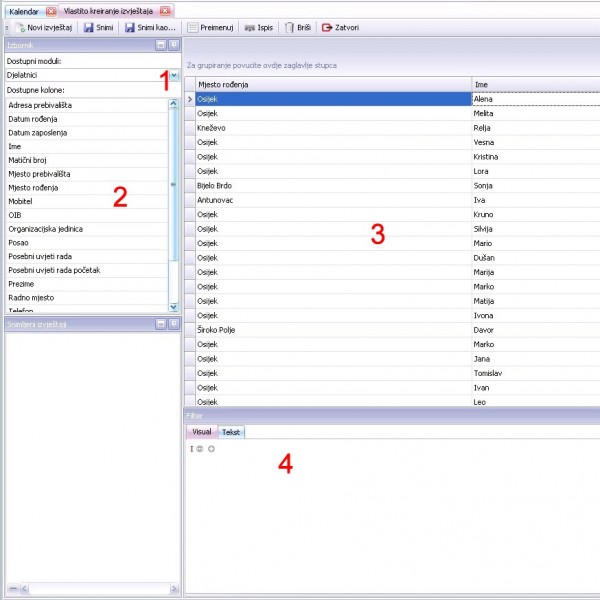Close the Kalendar tab

point(51,11)
